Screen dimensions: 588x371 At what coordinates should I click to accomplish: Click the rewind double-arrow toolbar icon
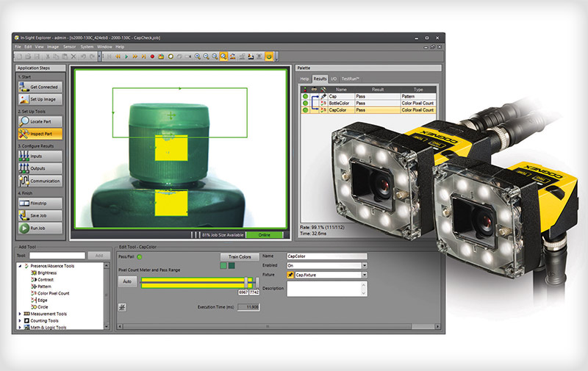click(x=118, y=57)
